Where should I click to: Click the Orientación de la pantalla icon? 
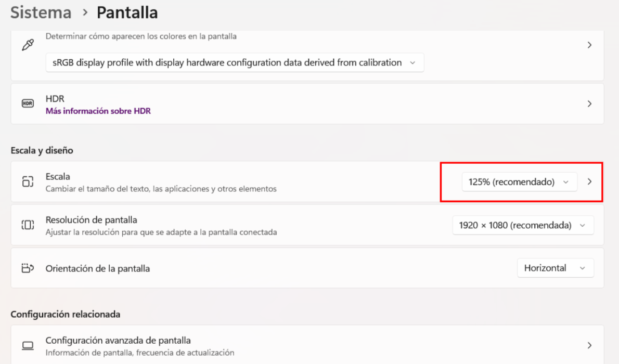point(28,268)
